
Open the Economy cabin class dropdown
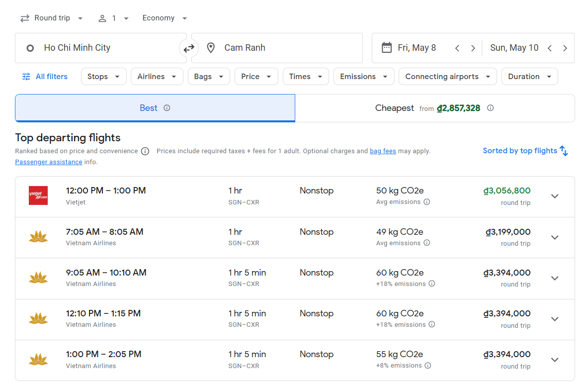[165, 18]
